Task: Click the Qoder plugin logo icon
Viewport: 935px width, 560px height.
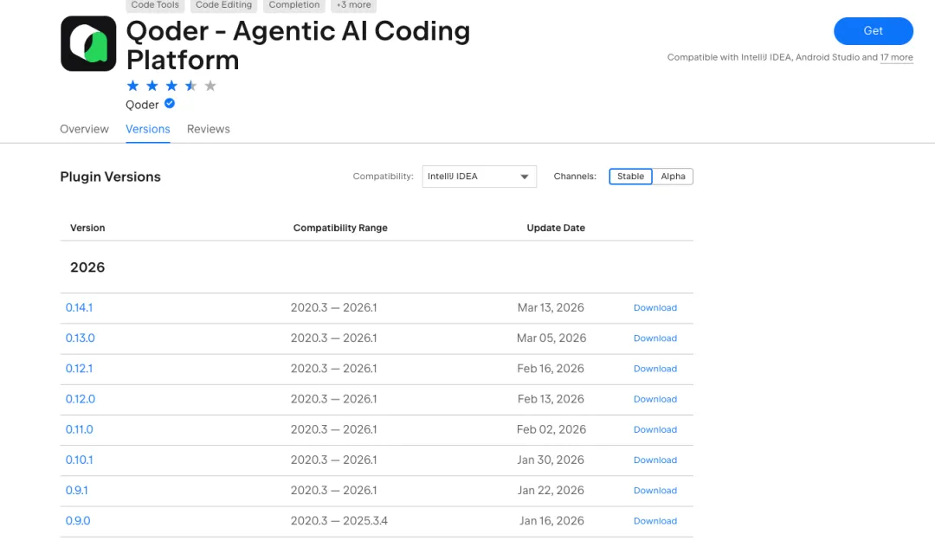Action: (x=88, y=43)
